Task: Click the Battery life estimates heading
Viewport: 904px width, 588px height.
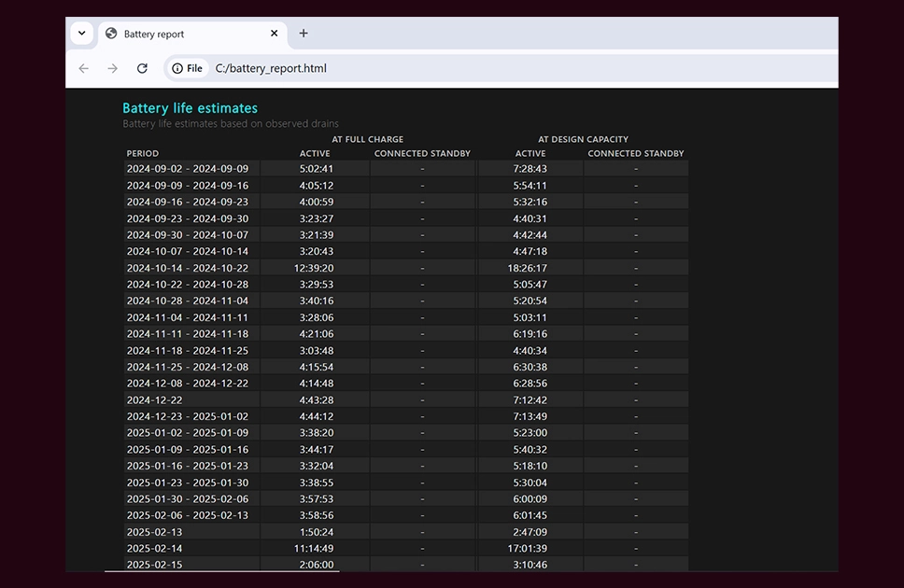Action: tap(191, 108)
